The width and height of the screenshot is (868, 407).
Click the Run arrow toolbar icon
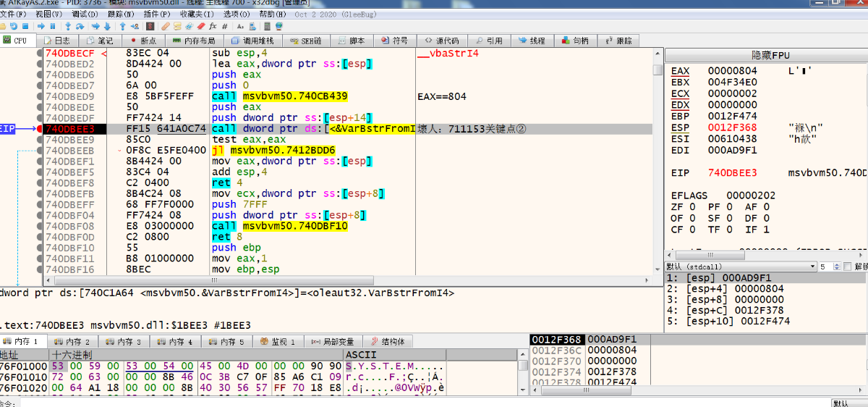coord(41,26)
